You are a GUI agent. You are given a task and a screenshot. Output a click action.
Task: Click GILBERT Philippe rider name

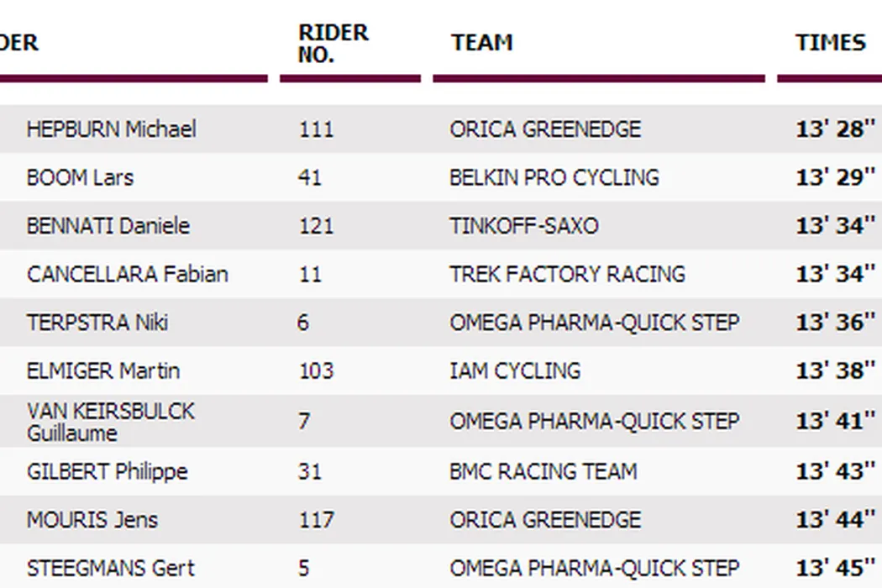click(107, 471)
